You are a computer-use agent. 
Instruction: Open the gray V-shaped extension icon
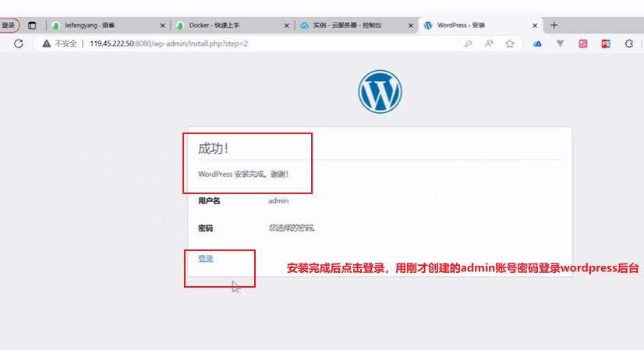coord(560,44)
